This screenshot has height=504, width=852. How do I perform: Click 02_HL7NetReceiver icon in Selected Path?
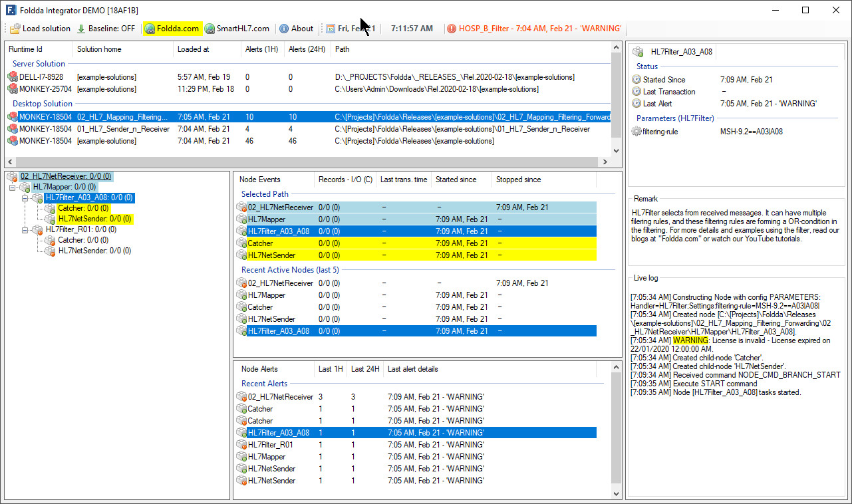(241, 207)
